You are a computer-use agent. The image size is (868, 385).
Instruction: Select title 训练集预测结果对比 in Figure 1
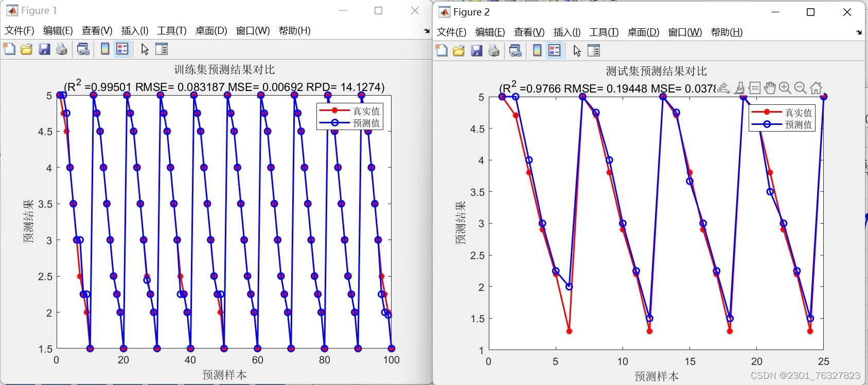tap(224, 69)
